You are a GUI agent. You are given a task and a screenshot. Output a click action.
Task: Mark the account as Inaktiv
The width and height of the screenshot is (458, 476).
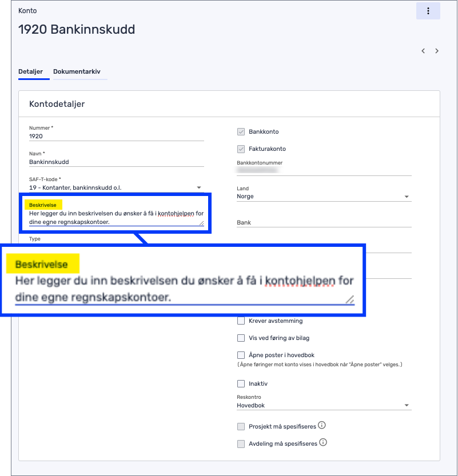(241, 383)
